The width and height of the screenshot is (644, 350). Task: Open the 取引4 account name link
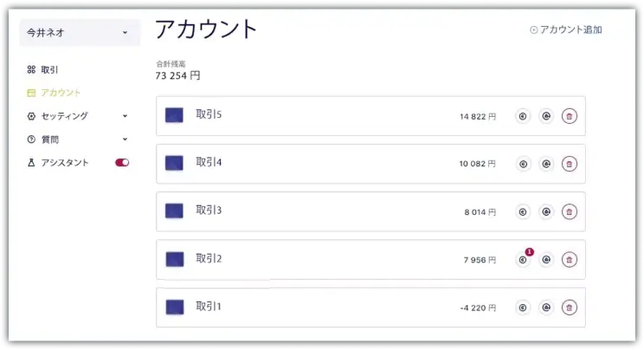209,162
